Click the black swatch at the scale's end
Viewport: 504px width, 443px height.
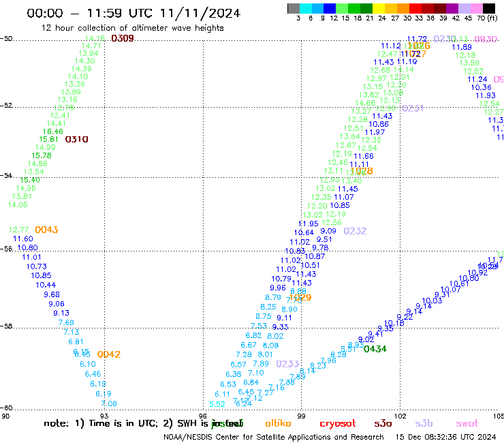point(489,8)
